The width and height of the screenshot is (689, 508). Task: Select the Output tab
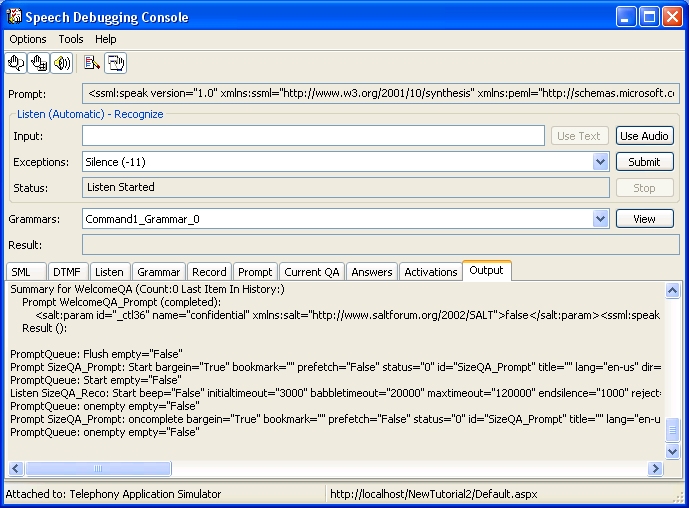click(x=486, y=270)
